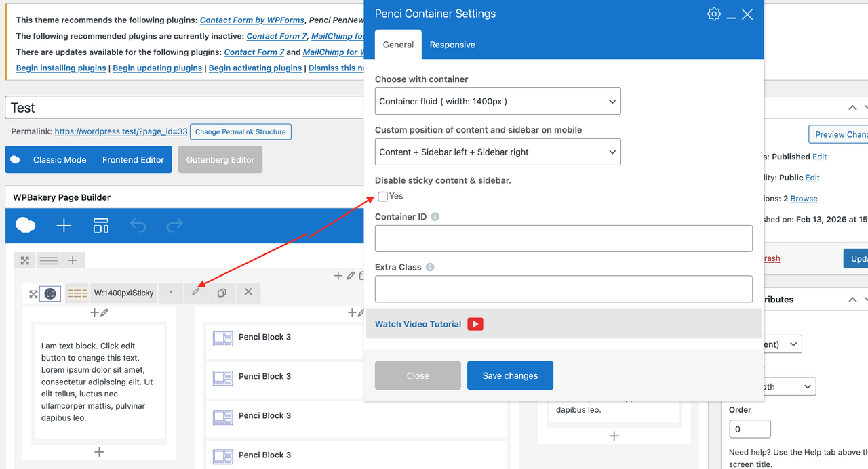Viewport: 868px width, 469px height.
Task: Add element at top of text block column
Action: (95, 312)
